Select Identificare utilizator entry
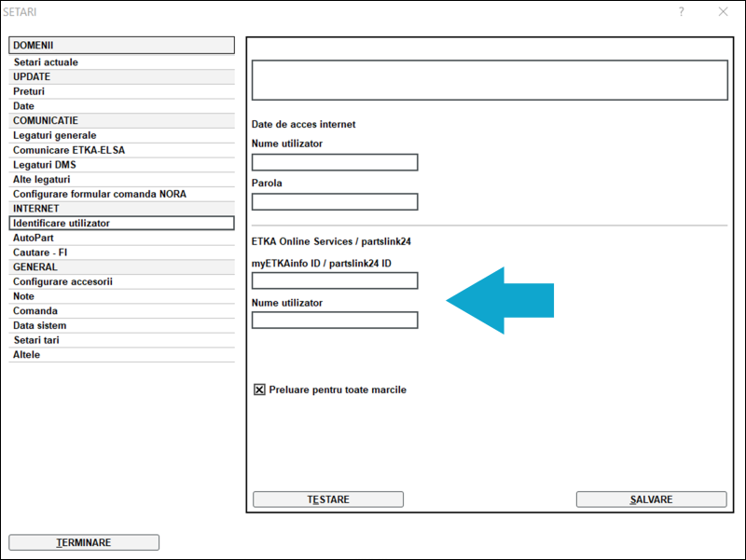 coord(62,224)
